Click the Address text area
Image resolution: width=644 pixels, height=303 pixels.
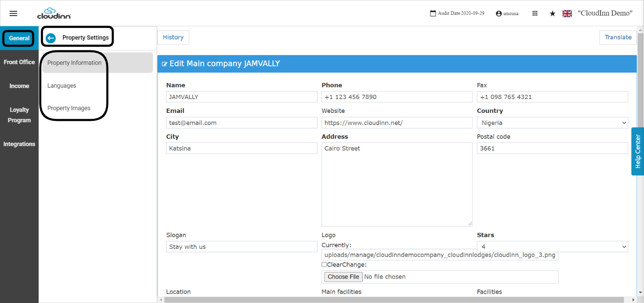pyautogui.click(x=397, y=185)
